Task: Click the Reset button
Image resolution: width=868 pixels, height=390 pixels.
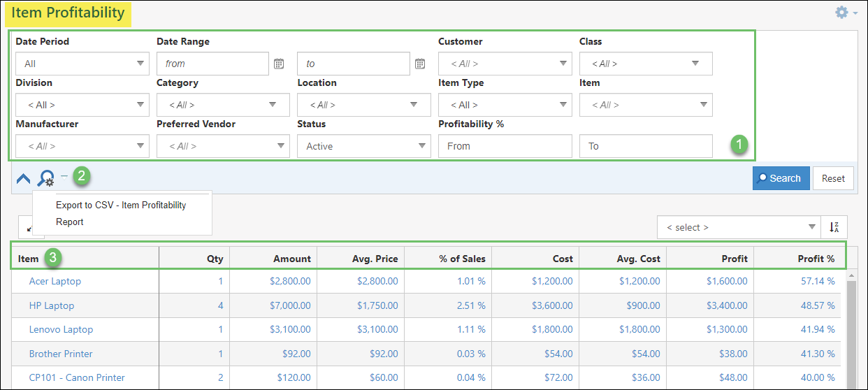Action: (x=833, y=178)
